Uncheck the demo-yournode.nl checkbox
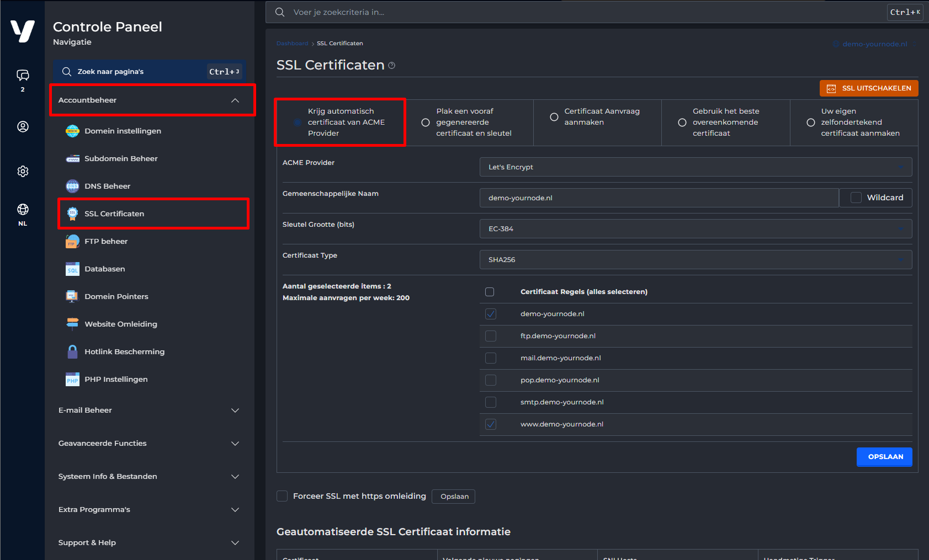Image resolution: width=929 pixels, height=560 pixels. (x=491, y=314)
